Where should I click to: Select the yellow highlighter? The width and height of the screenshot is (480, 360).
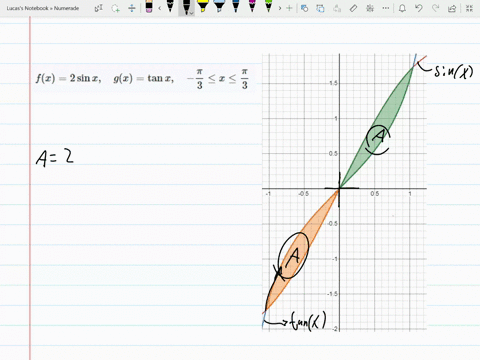point(202,6)
